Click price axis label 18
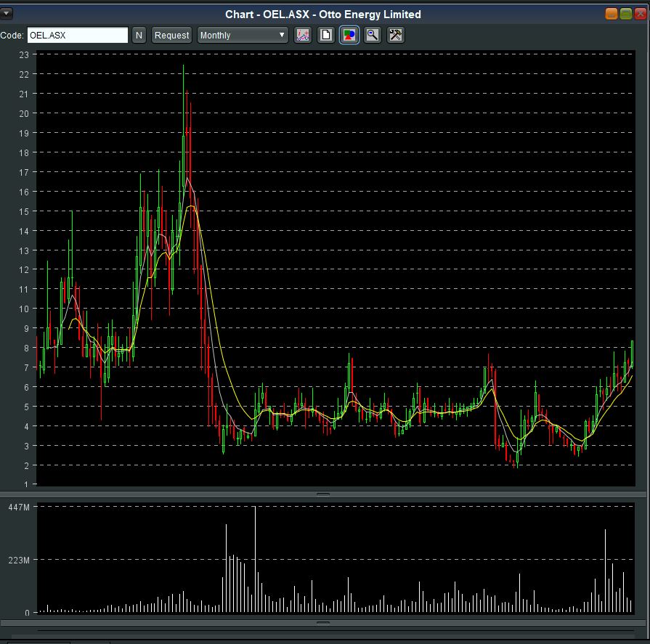Image resolution: width=650 pixels, height=644 pixels. [x=24, y=153]
